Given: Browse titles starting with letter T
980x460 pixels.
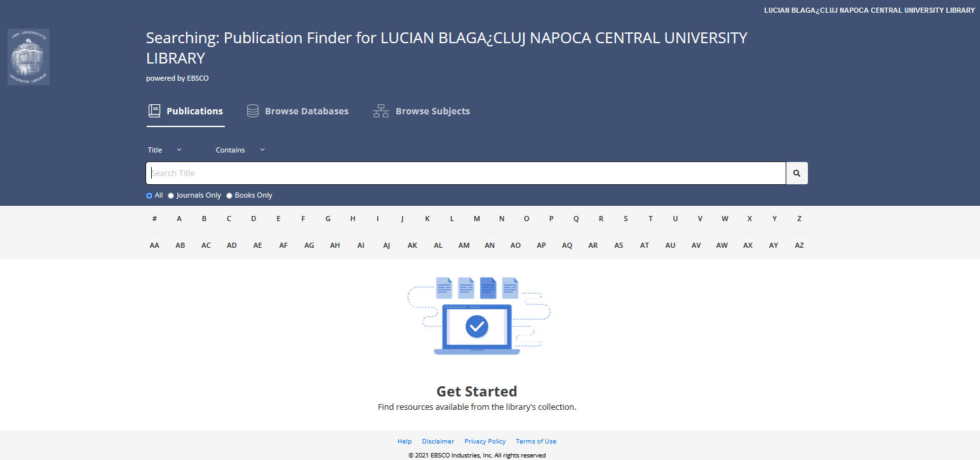Looking at the screenshot, I should pos(650,219).
